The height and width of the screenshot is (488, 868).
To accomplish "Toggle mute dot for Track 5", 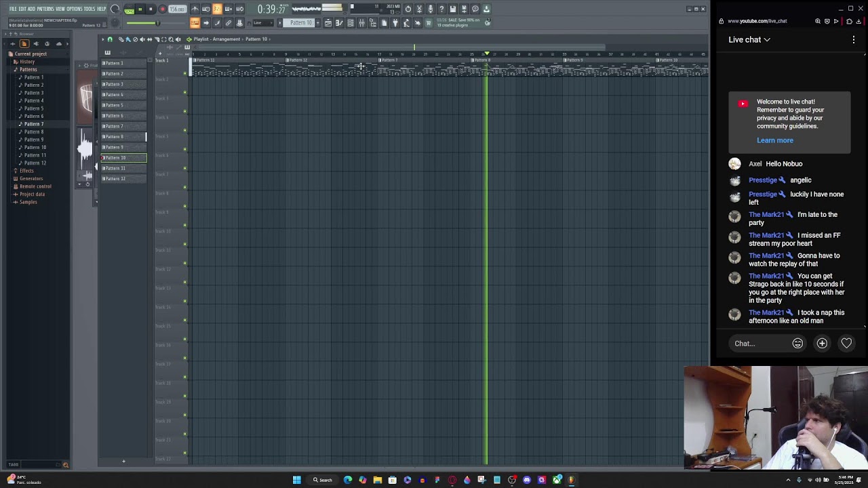I will coord(185,148).
